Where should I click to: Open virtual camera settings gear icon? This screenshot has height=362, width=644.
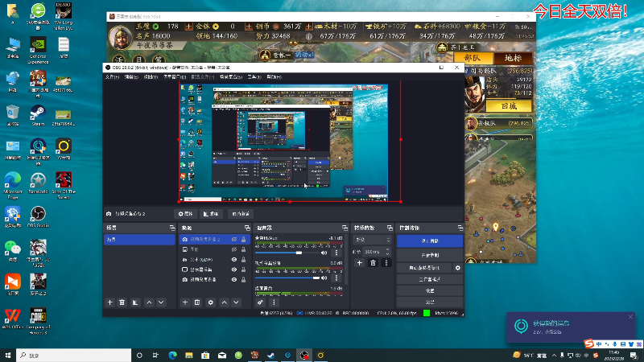tap(457, 268)
